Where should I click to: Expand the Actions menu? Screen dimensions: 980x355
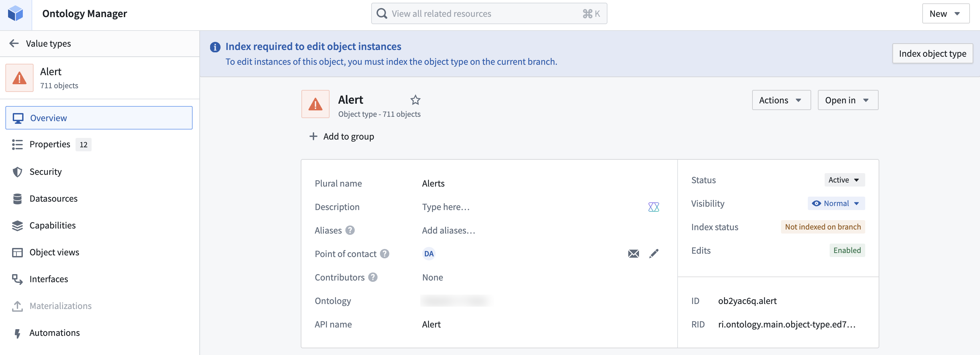(781, 100)
